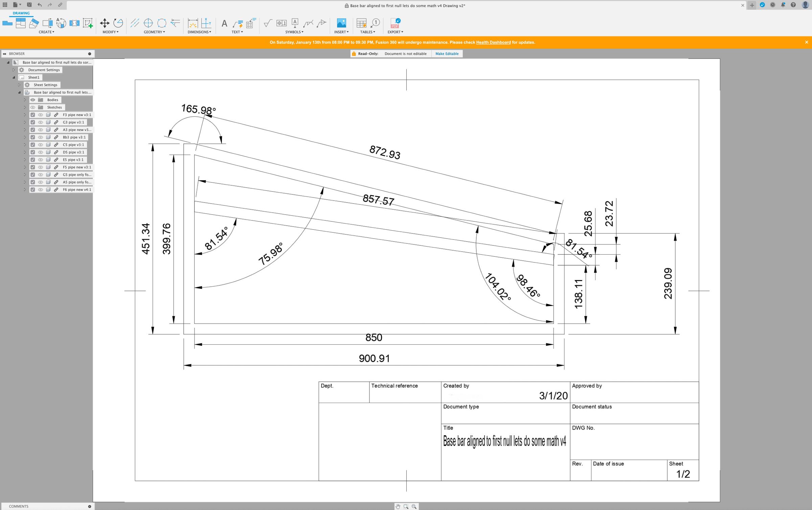Click the Export PDF icon
812x510 pixels.
pos(395,23)
